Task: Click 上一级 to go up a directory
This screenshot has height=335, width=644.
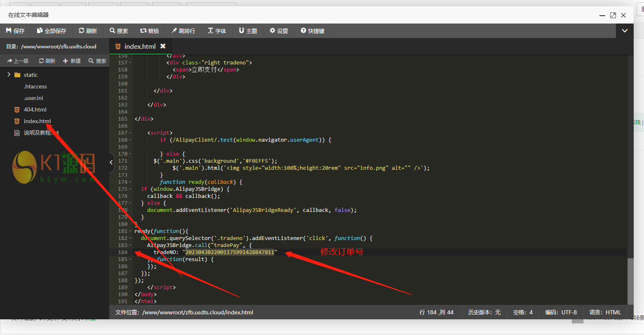Action: click(18, 61)
